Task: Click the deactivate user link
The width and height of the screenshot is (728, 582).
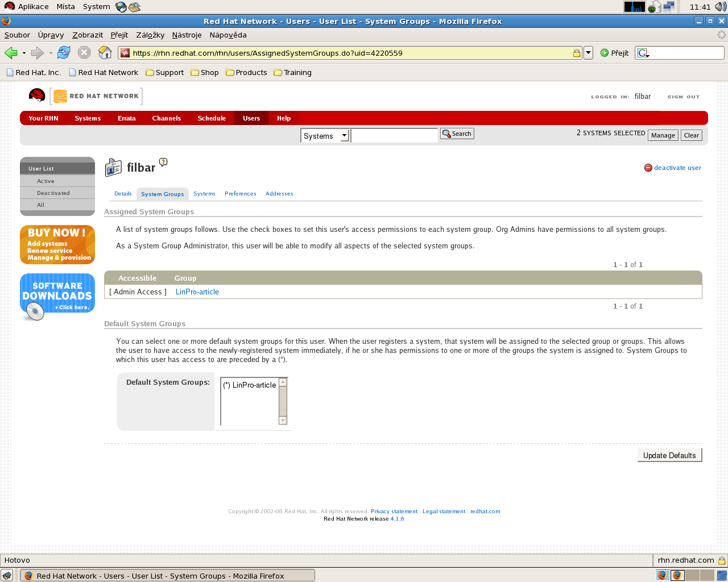Action: 677,168
